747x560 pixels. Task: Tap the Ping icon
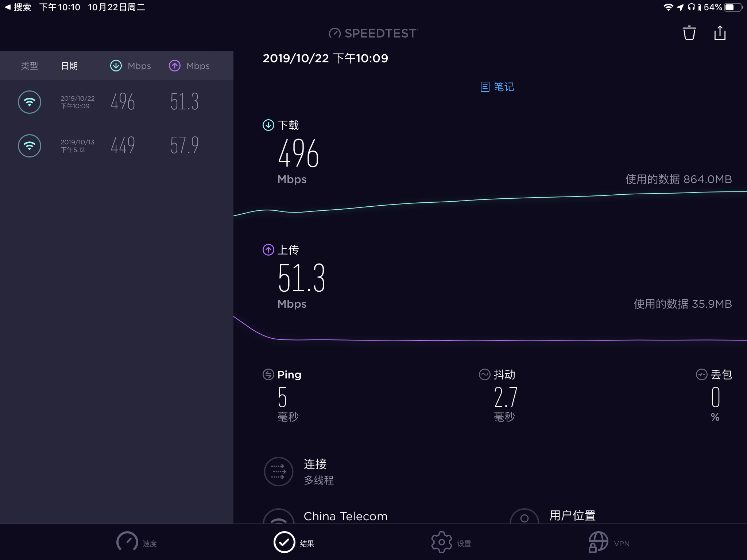pos(268,374)
